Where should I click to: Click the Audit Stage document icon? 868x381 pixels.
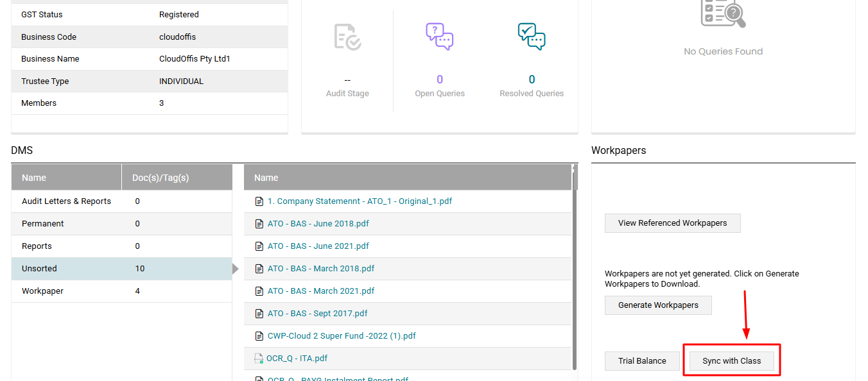click(347, 37)
